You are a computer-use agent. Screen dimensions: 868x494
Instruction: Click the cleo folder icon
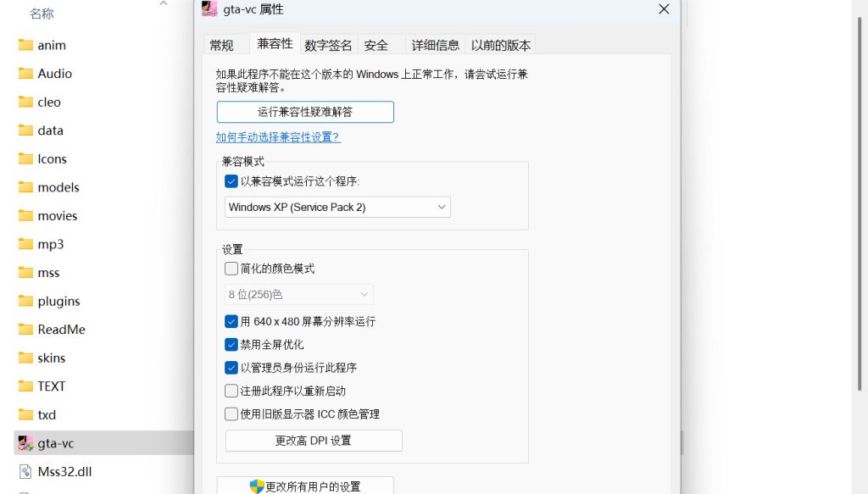click(x=25, y=102)
